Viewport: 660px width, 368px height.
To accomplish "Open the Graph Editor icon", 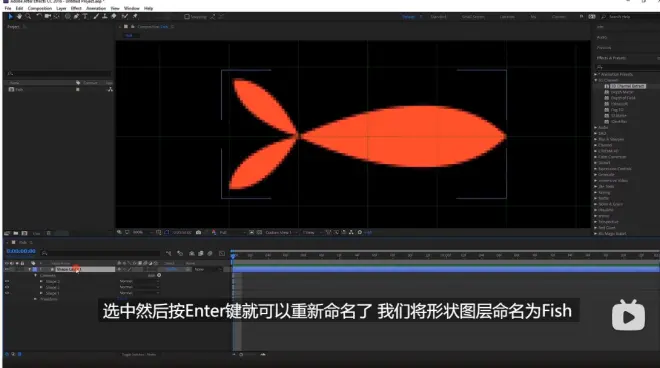I will (x=222, y=253).
